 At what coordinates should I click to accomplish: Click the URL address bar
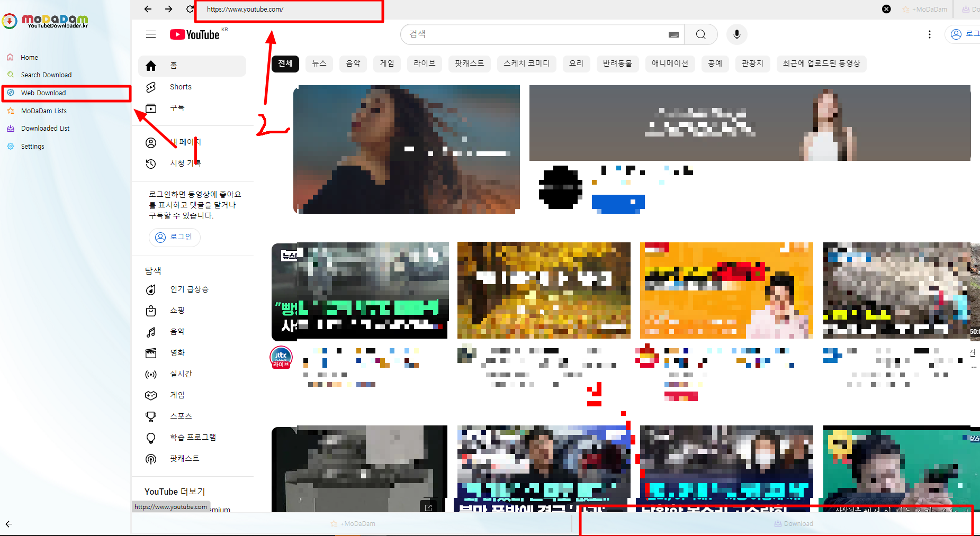point(289,9)
